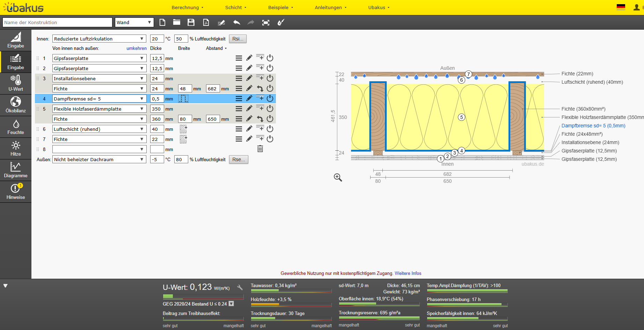Toggle power for layer 3 Installationsebene

pyautogui.click(x=270, y=78)
